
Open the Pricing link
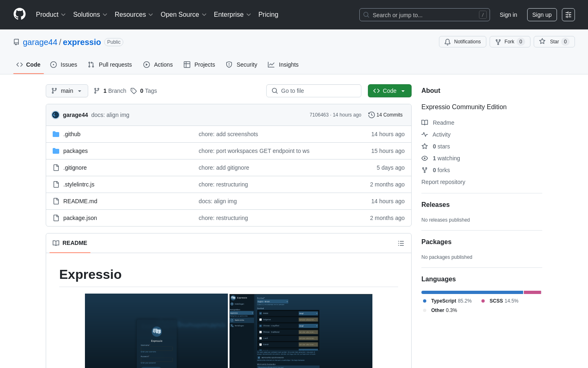pos(268,15)
